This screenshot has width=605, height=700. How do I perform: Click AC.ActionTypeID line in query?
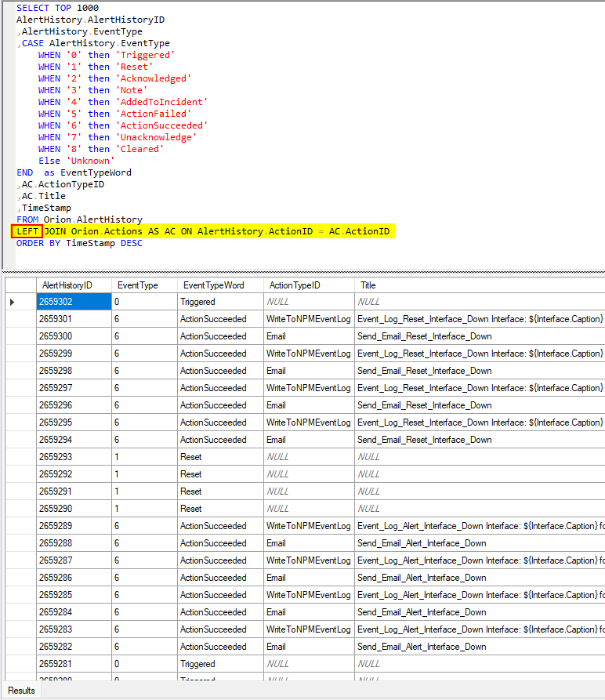60,184
